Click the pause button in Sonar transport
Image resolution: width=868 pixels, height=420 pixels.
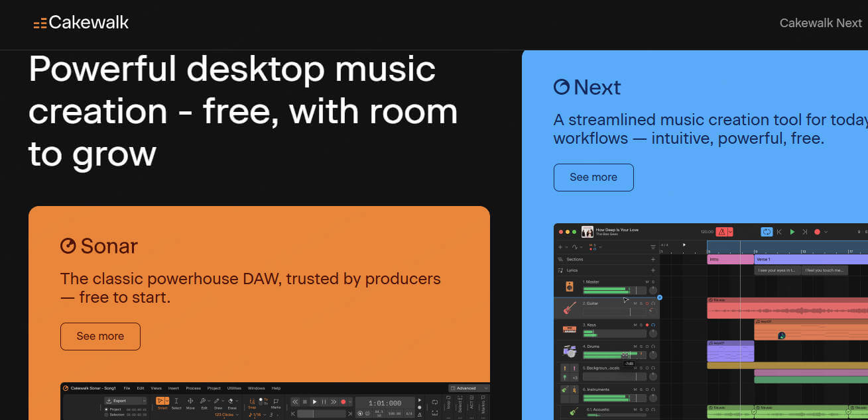324,401
